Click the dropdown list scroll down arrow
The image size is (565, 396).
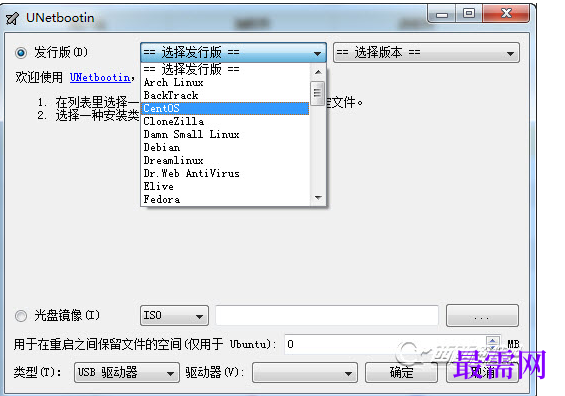point(318,197)
